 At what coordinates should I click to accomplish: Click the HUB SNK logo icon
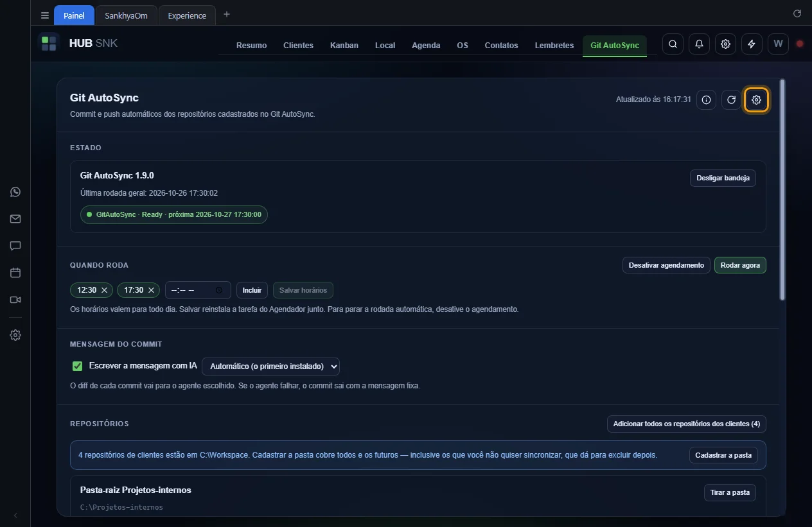pyautogui.click(x=49, y=44)
